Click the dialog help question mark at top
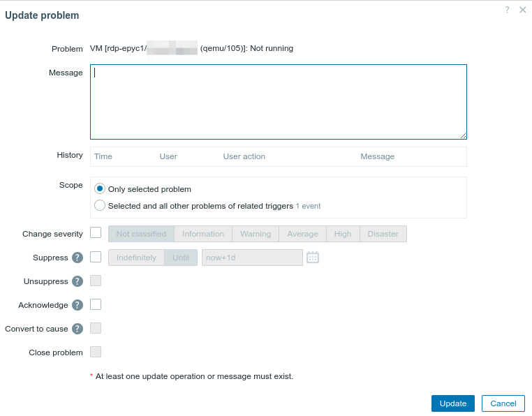Image resolution: width=532 pixels, height=416 pixels. coord(507,10)
